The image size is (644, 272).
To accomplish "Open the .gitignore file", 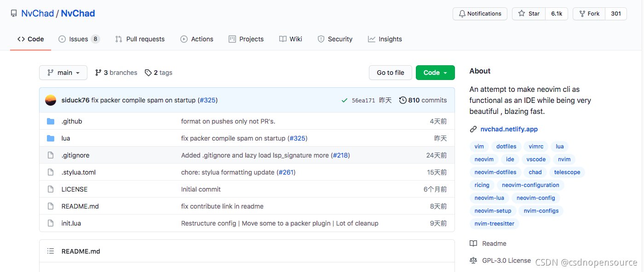I will [x=75, y=155].
